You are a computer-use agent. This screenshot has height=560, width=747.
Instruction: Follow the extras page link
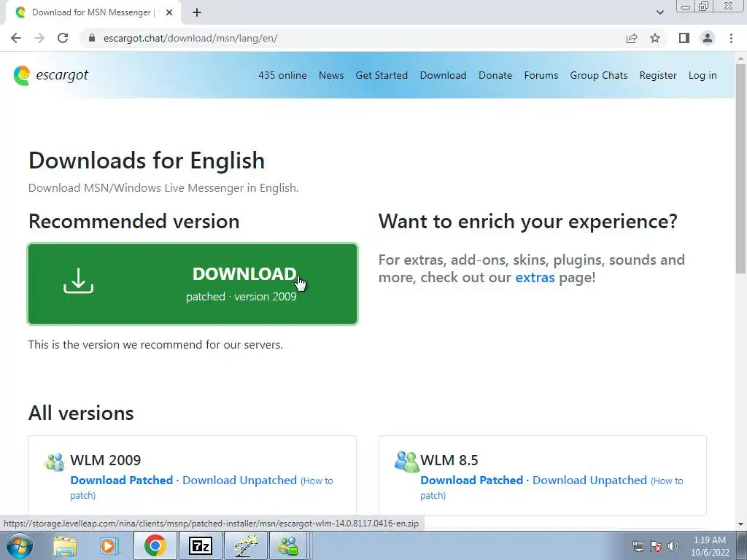pos(535,277)
